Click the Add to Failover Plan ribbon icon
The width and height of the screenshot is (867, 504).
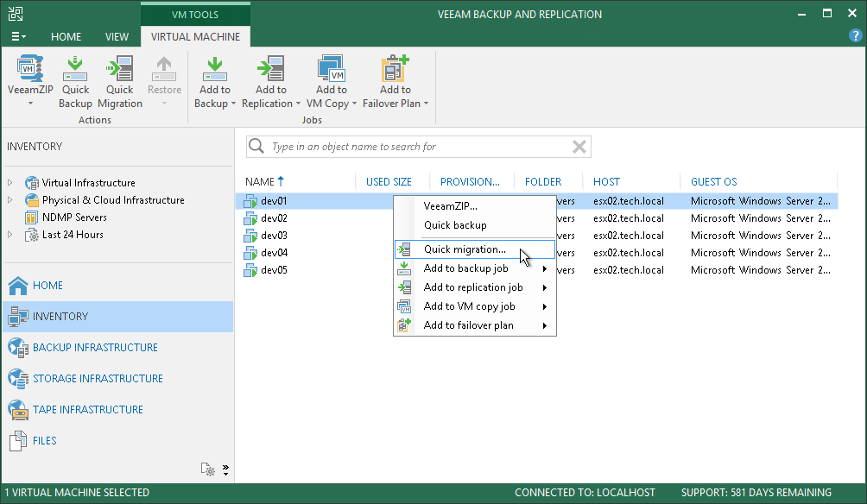[x=395, y=68]
